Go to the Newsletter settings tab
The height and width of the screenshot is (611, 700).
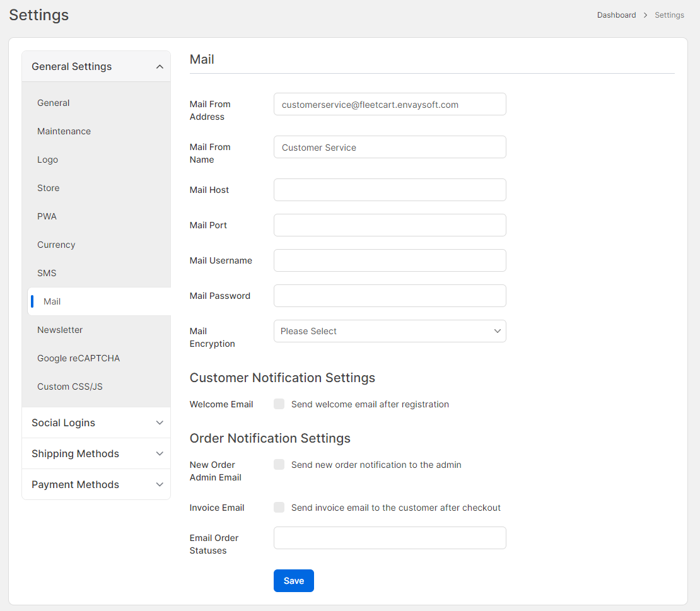coord(60,330)
